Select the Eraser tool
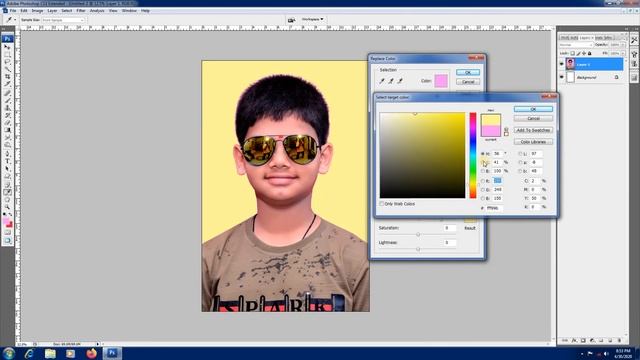 [x=7, y=122]
